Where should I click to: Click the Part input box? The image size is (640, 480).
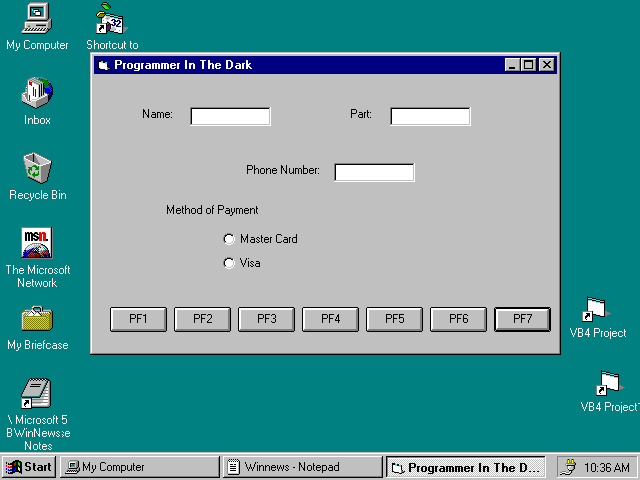[x=430, y=116]
